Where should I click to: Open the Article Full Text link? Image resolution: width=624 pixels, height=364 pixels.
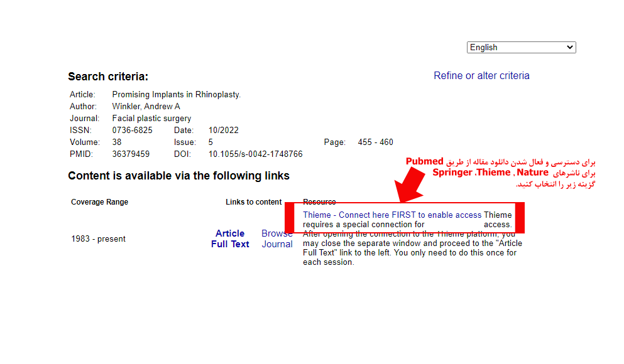click(x=230, y=238)
